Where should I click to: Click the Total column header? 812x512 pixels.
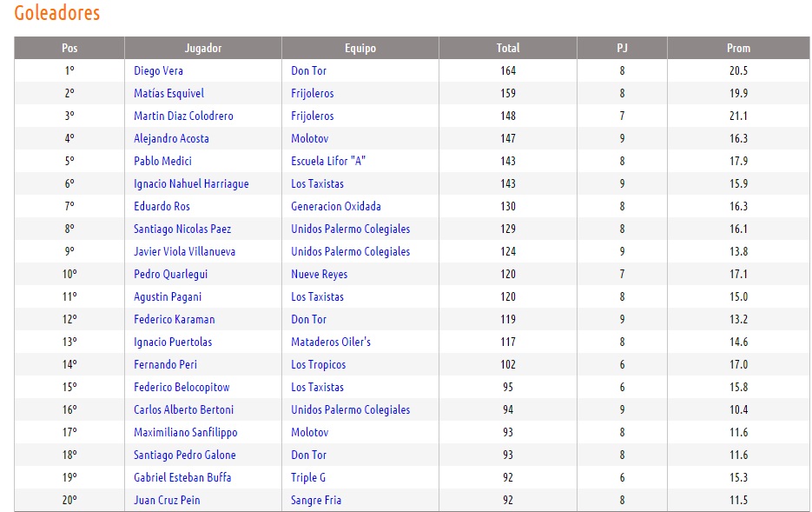point(508,48)
